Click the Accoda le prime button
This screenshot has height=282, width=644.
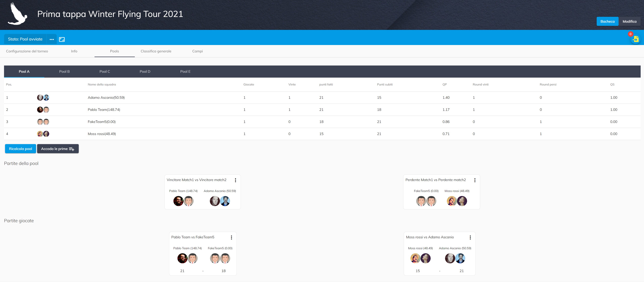coord(58,149)
